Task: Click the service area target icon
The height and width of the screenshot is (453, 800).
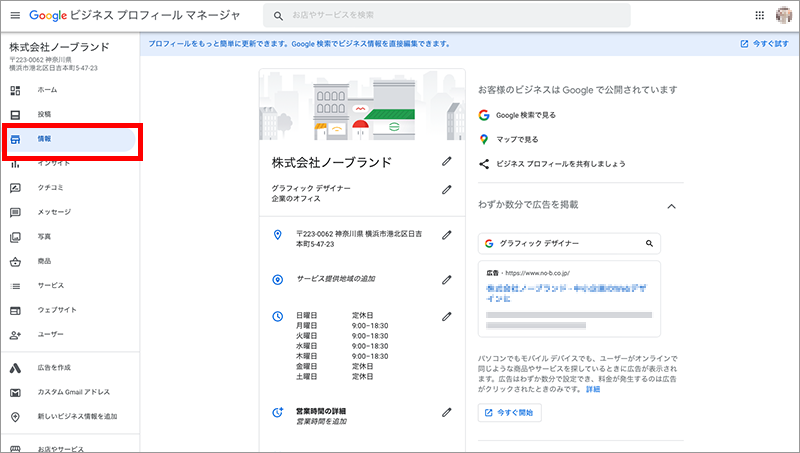Action: [278, 280]
